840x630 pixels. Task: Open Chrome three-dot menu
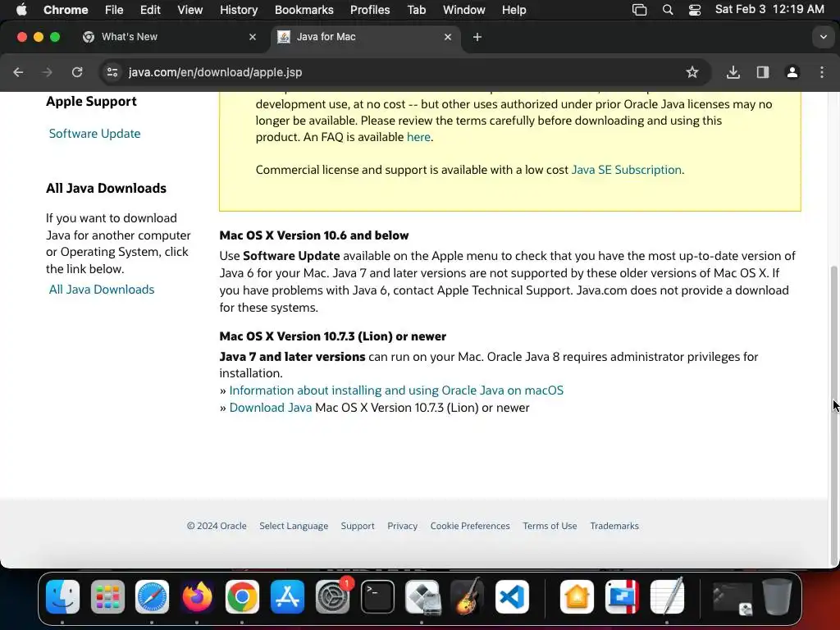822,72
